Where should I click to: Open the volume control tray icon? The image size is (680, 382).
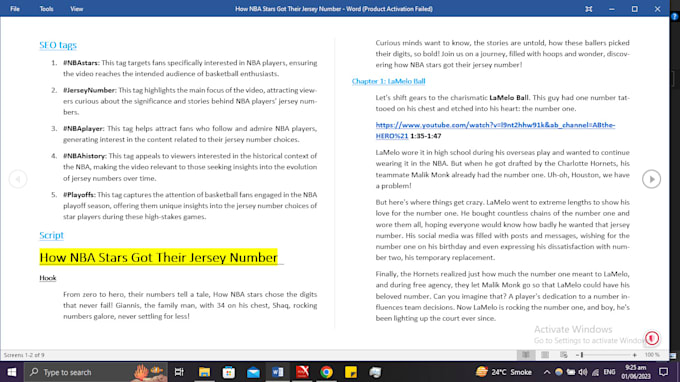(x=583, y=372)
